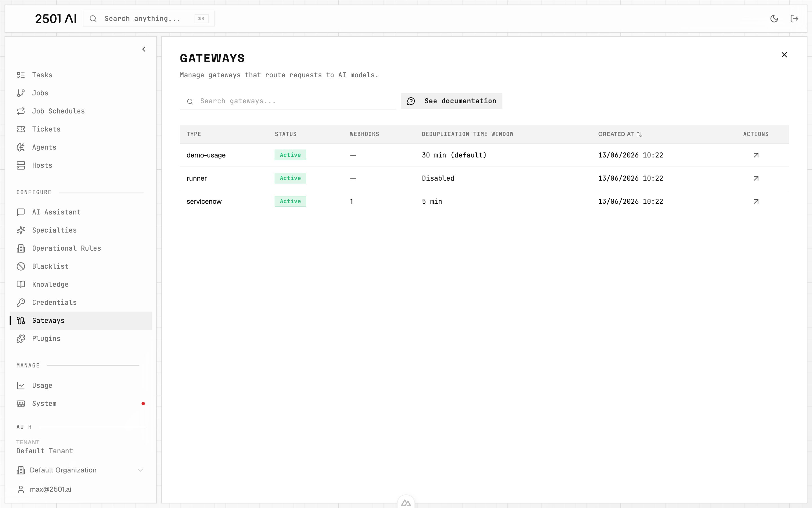Click runner gateway name

[x=197, y=178]
